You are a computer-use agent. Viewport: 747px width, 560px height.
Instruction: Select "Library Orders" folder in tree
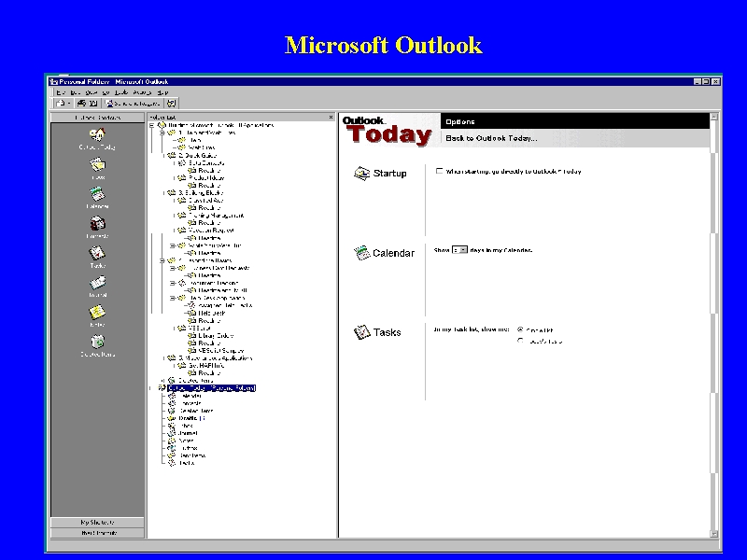click(x=216, y=336)
